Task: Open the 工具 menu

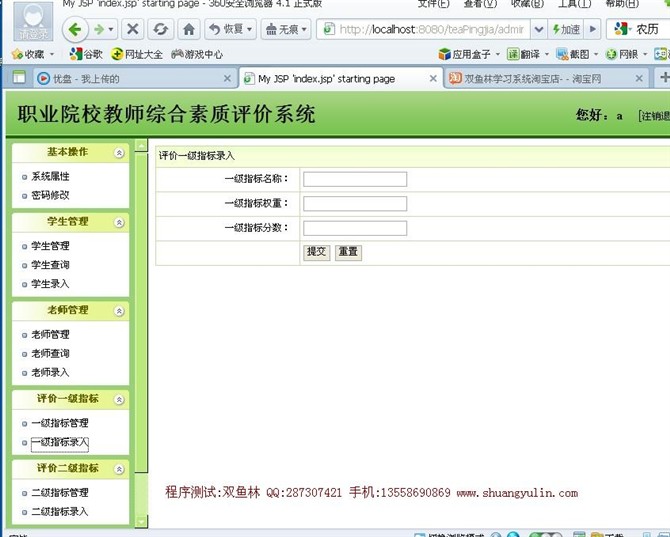Action: tap(575, 4)
